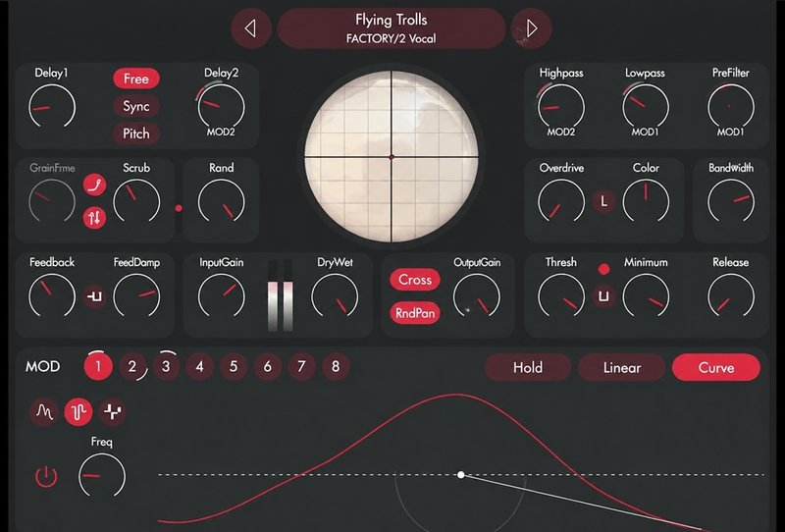Open MOD2 assignment under Highpass
The height and width of the screenshot is (532, 785).
click(x=560, y=133)
